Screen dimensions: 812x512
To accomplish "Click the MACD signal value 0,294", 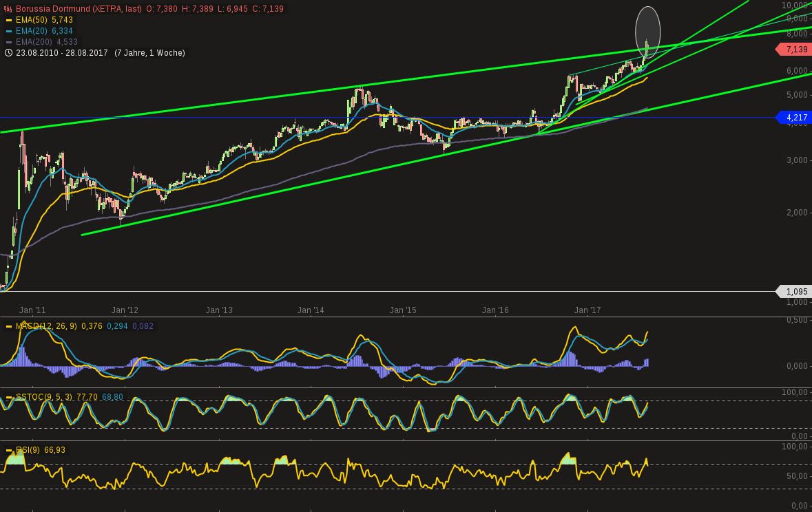I will [117, 326].
